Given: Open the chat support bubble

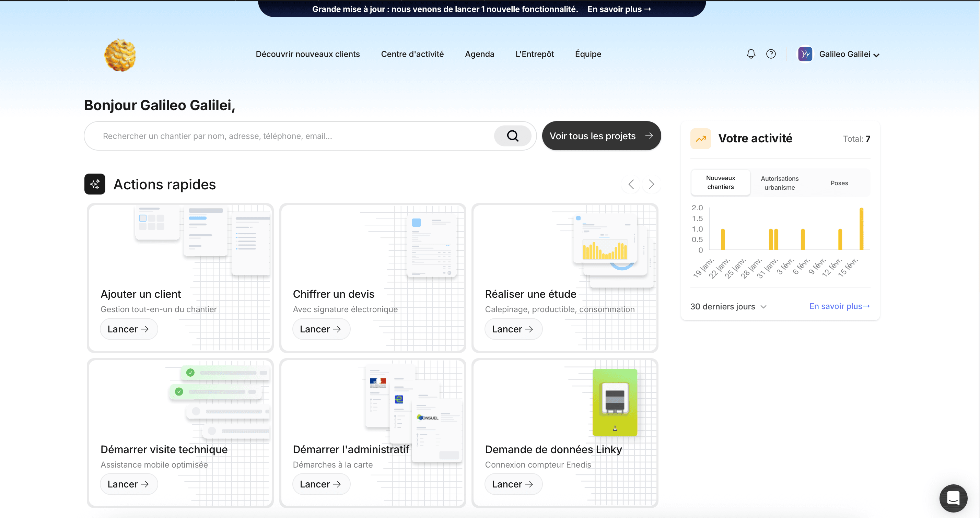Looking at the screenshot, I should coord(953,498).
